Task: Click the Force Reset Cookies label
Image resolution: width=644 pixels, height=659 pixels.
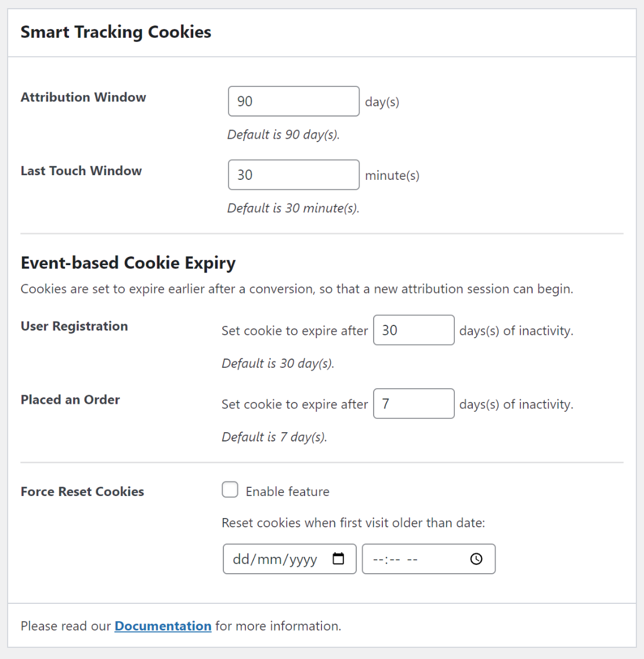Action: (82, 491)
